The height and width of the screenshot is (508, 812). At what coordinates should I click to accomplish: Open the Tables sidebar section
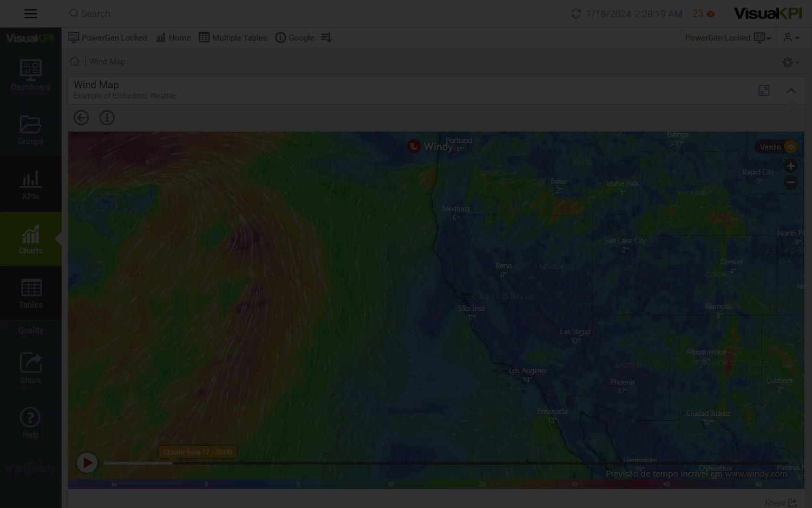[x=31, y=294]
